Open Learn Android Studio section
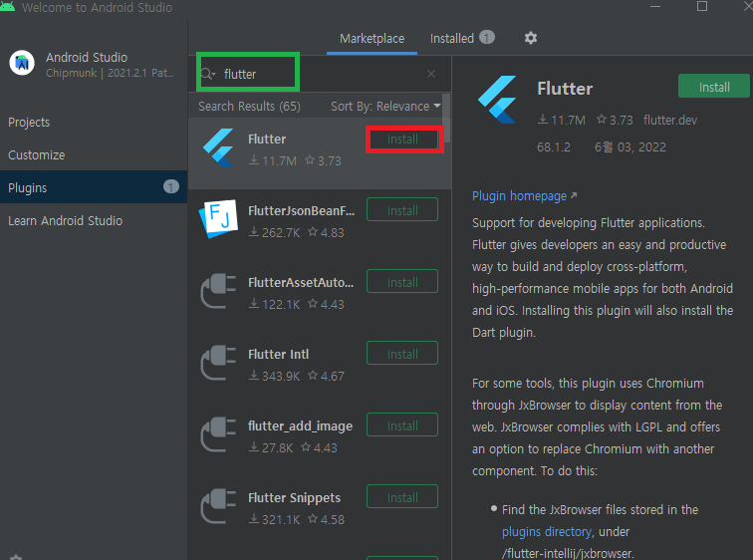Viewport: 753px width, 560px height. (66, 221)
